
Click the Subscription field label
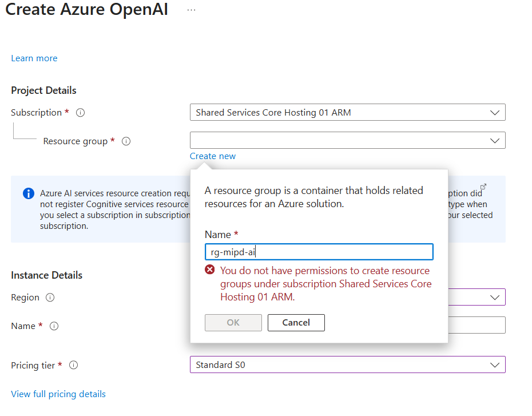pos(36,113)
